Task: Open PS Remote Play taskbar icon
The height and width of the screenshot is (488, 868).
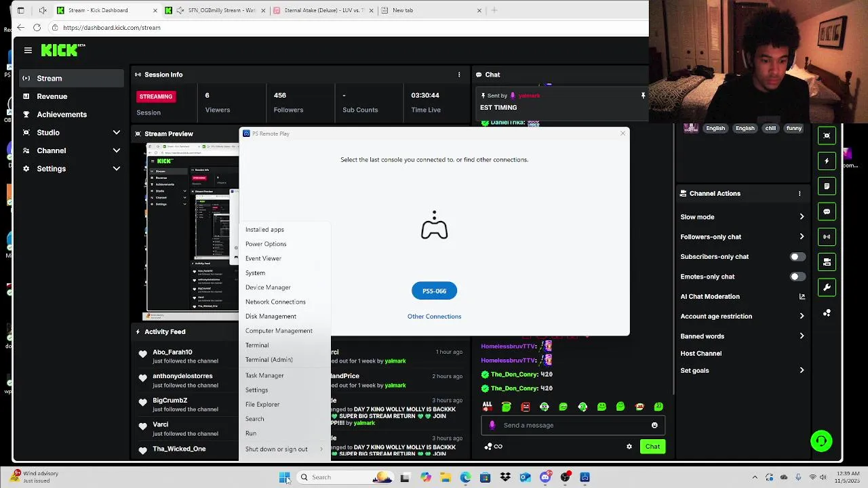Action: coord(585,477)
